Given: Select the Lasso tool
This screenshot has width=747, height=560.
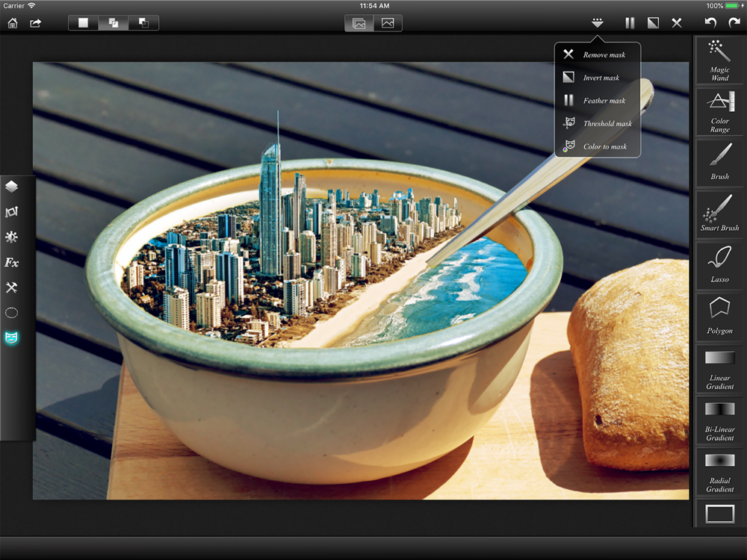Looking at the screenshot, I should 719,266.
